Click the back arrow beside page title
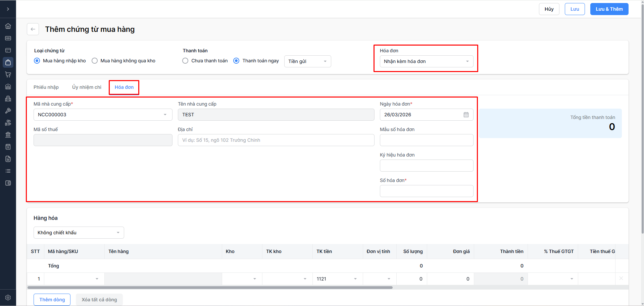Image resolution: width=644 pixels, height=306 pixels. point(33,29)
